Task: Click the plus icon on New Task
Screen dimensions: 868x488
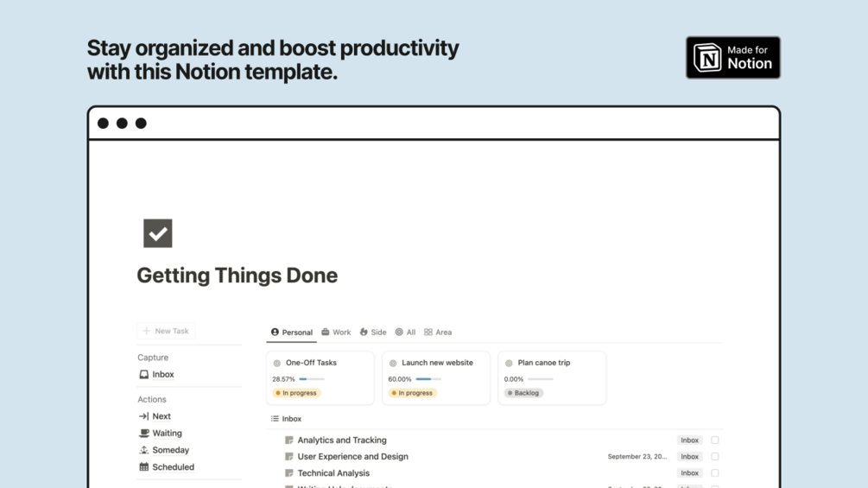Action: tap(147, 331)
